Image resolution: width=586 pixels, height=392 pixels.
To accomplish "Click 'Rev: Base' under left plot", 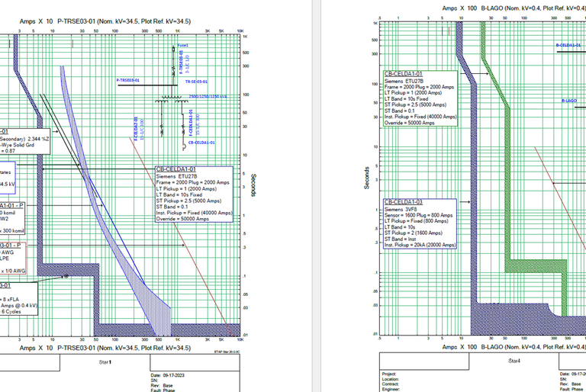I will click(162, 385).
